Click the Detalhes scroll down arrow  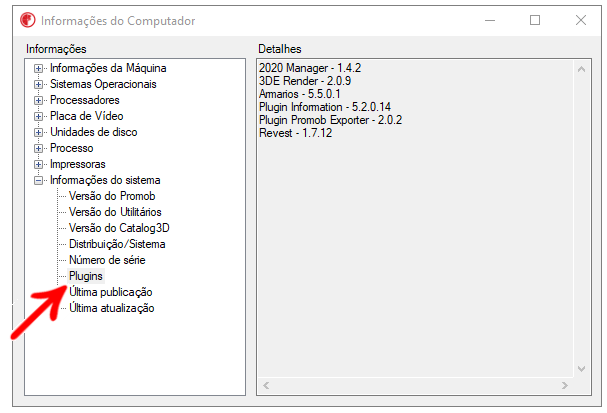(581, 369)
